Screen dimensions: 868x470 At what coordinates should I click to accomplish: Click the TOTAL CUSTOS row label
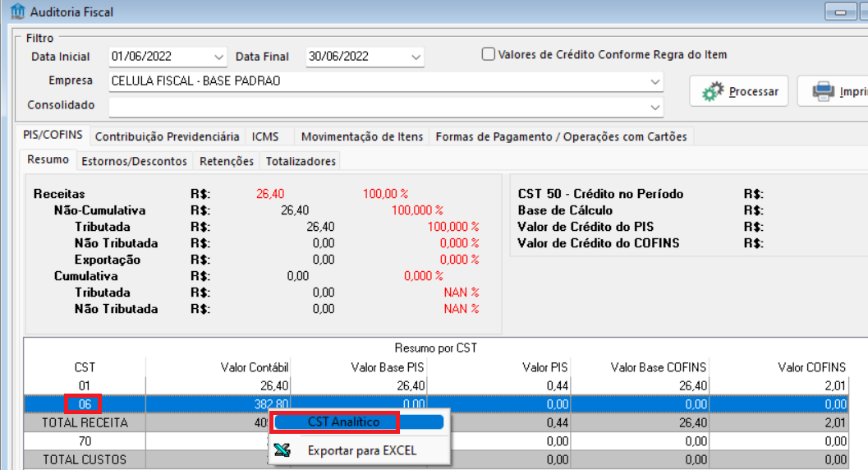point(85,460)
